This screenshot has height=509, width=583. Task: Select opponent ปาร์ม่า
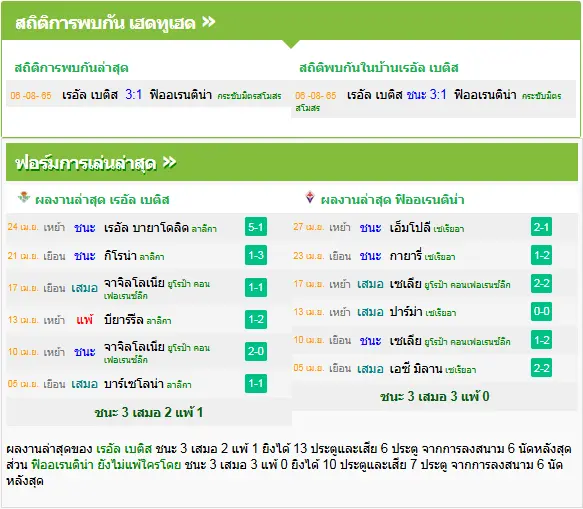pyautogui.click(x=406, y=312)
